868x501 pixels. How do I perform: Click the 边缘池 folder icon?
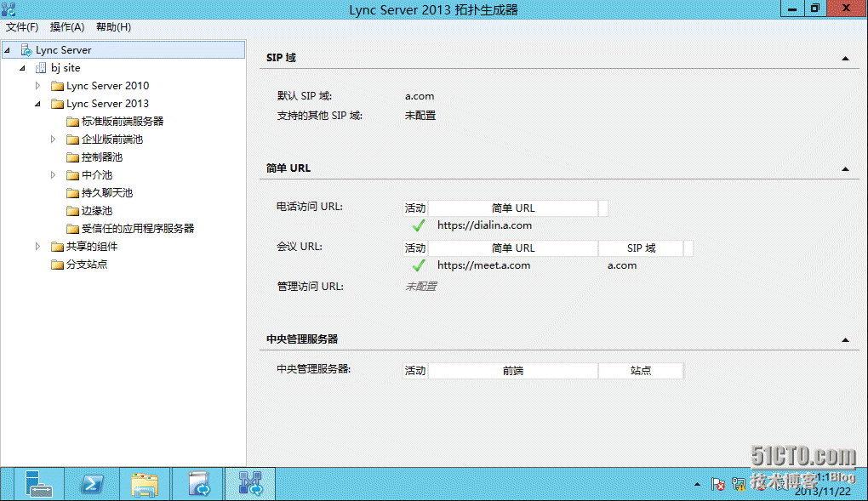[x=72, y=211]
